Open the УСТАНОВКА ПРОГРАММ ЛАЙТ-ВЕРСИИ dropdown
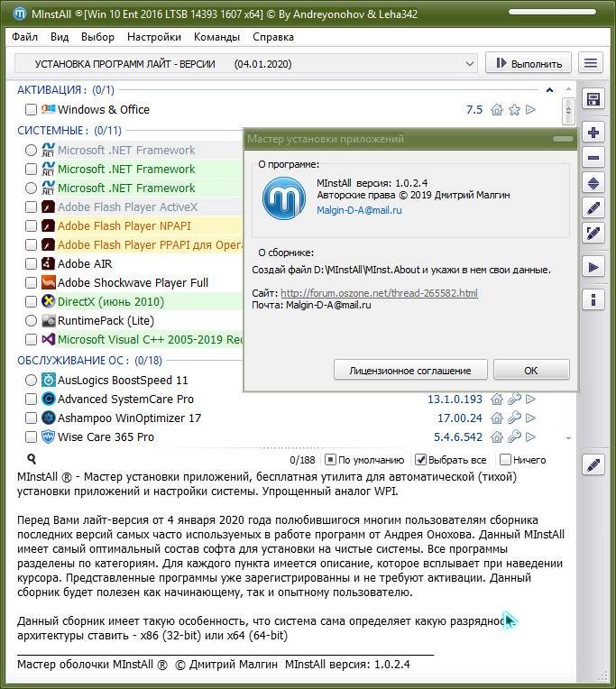 click(x=246, y=64)
